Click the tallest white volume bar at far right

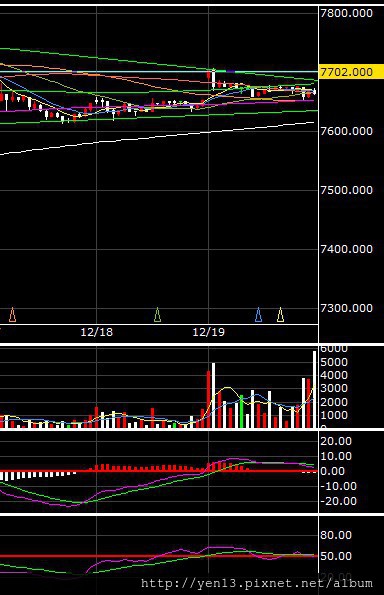coord(315,389)
